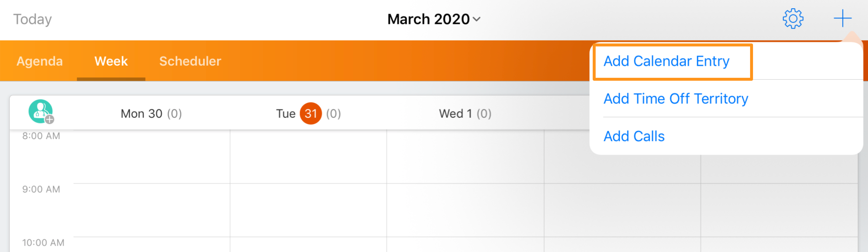The image size is (868, 252).
Task: Click Wednesday's 9:00 AM time slot
Action: 465,210
